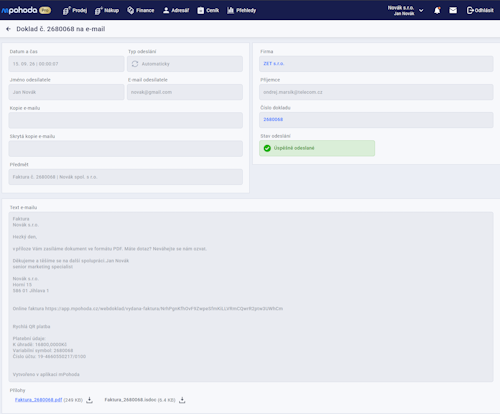This screenshot has width=500, height=414.
Task: Open the Ceník menu
Action: point(208,10)
